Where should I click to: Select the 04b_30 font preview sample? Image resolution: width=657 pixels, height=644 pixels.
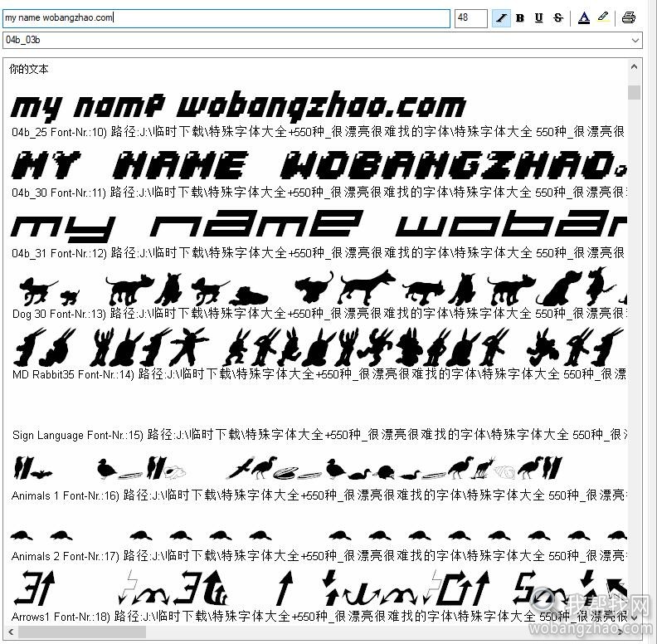point(319,164)
